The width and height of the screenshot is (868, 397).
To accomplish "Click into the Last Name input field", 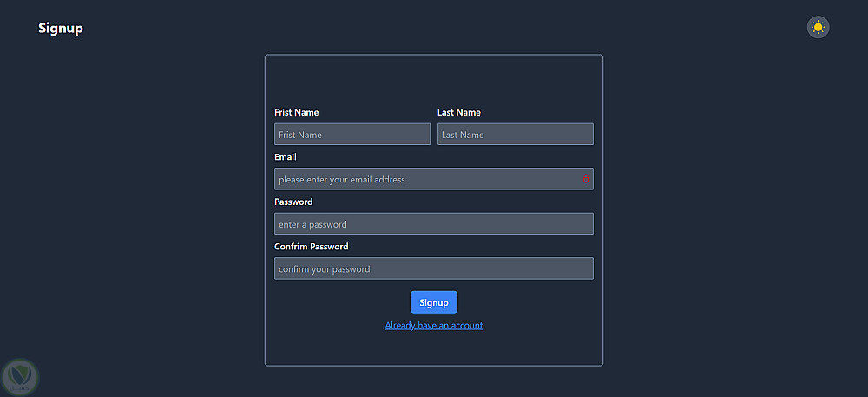I will (x=515, y=135).
